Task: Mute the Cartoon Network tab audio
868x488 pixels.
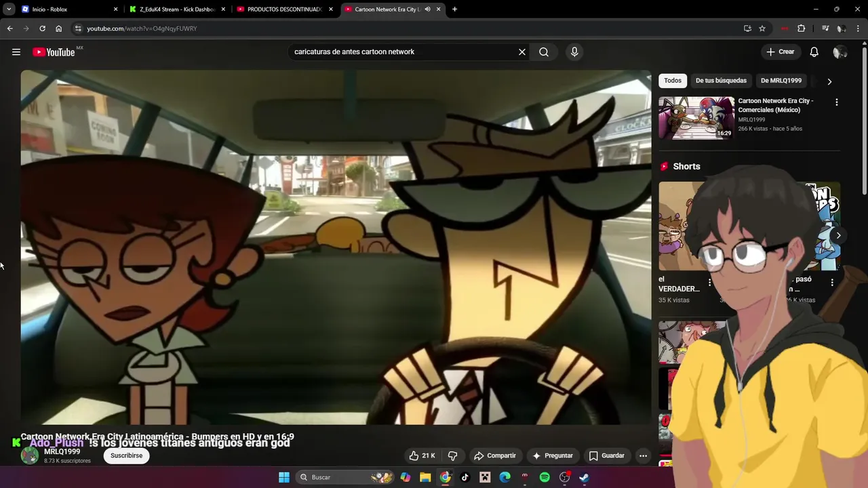Action: pos(427,9)
